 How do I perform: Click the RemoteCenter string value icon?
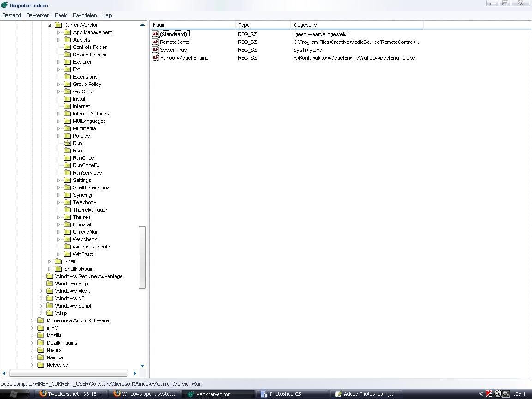(x=156, y=42)
